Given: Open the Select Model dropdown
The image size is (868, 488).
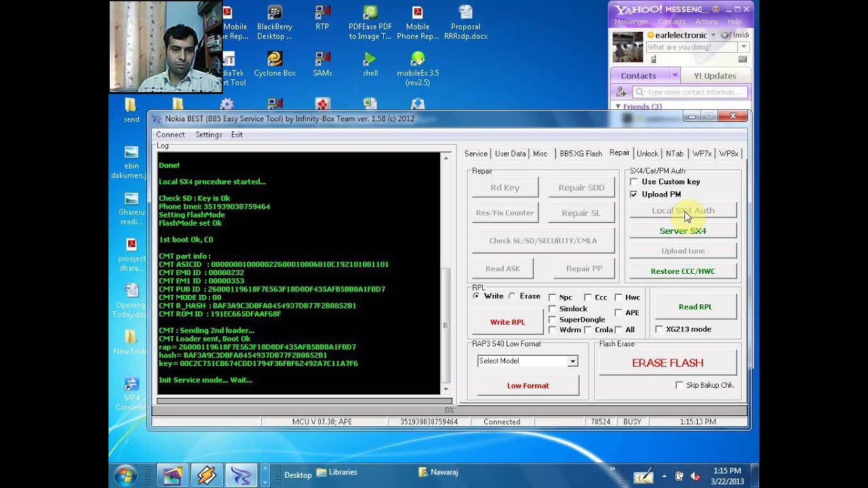Looking at the screenshot, I should (573, 361).
